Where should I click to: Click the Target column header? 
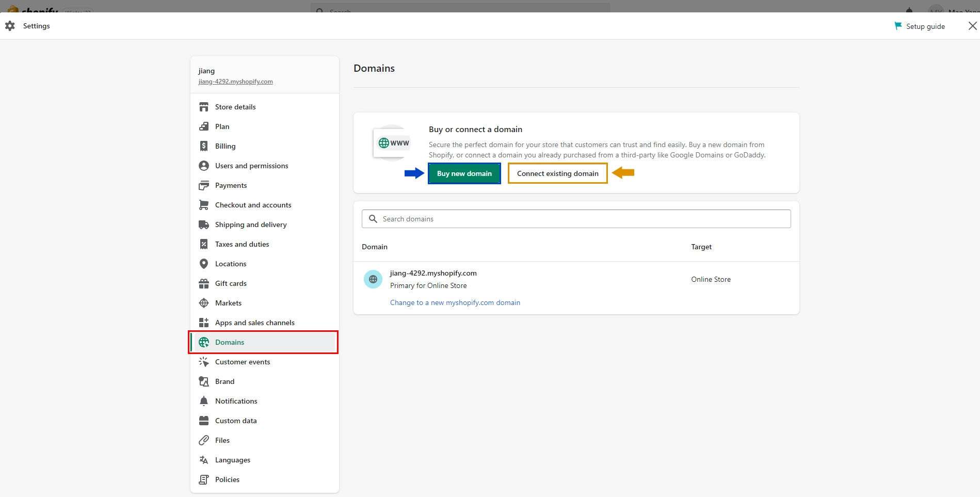701,247
